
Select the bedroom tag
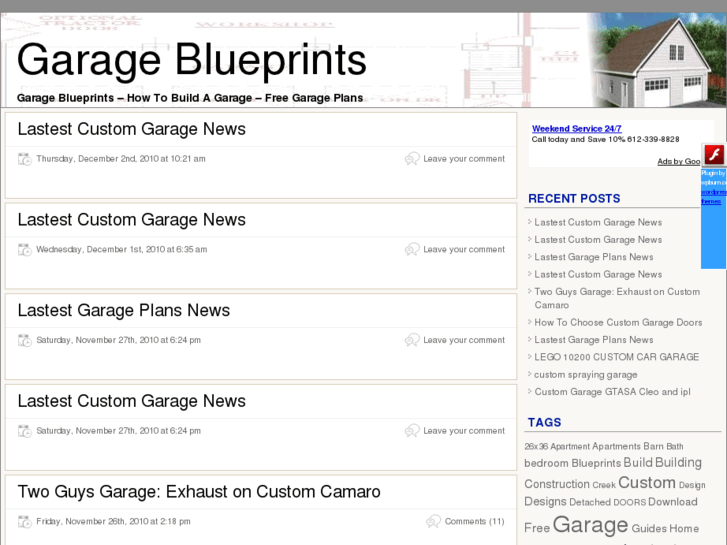(x=546, y=463)
